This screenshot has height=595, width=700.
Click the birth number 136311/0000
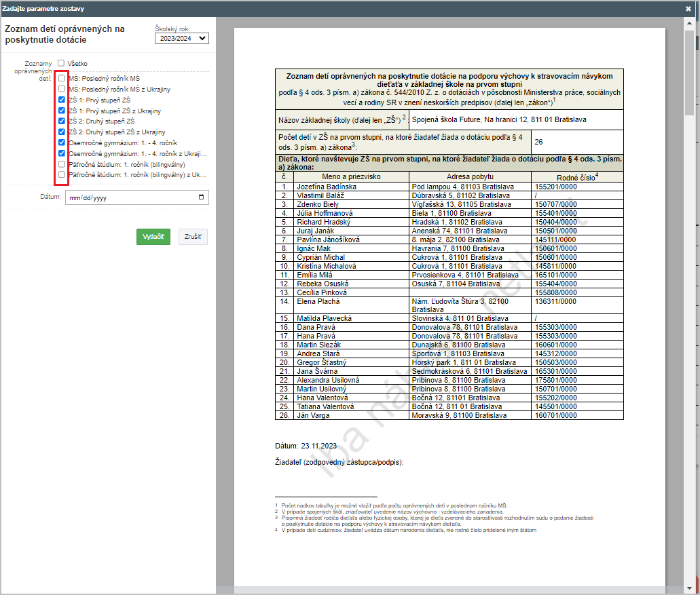tap(556, 301)
